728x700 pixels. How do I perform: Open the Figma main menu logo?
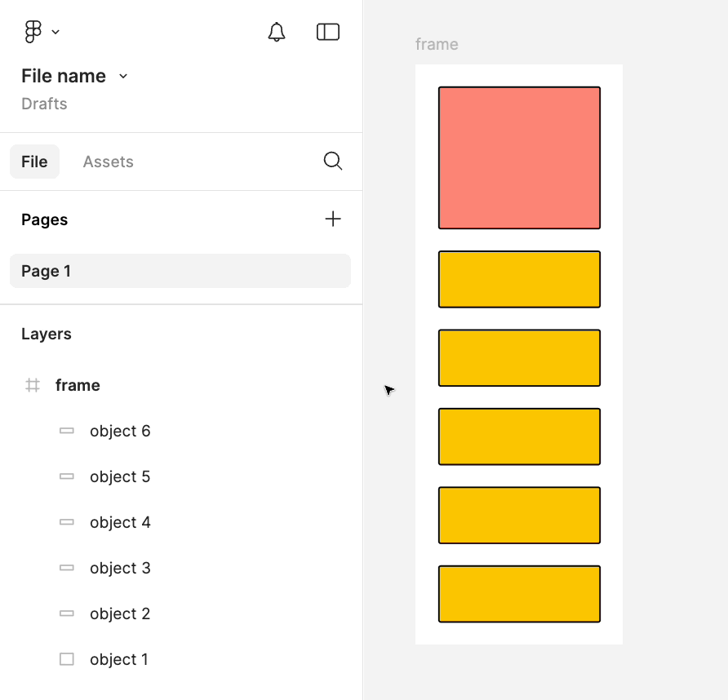pyautogui.click(x=33, y=32)
